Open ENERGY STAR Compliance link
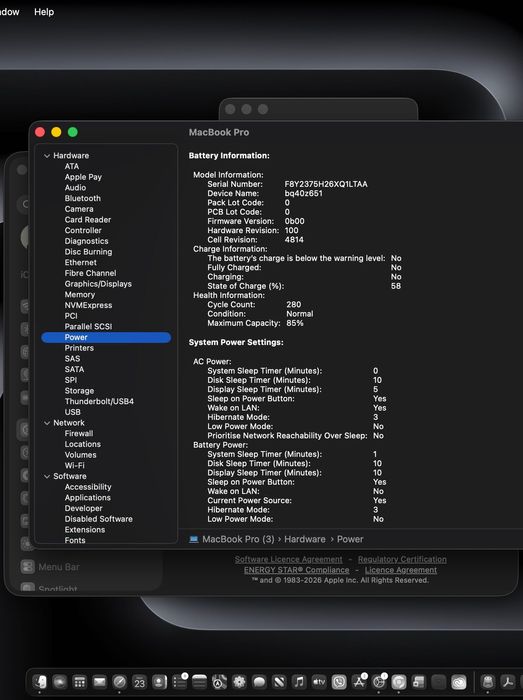This screenshot has width=523, height=700. point(296,570)
